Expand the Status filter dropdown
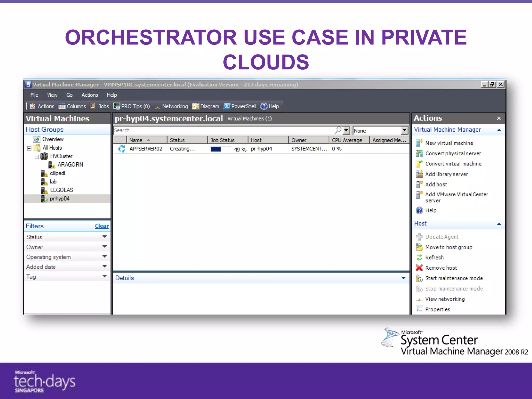Viewport: 532px width, 399px height. coord(104,237)
